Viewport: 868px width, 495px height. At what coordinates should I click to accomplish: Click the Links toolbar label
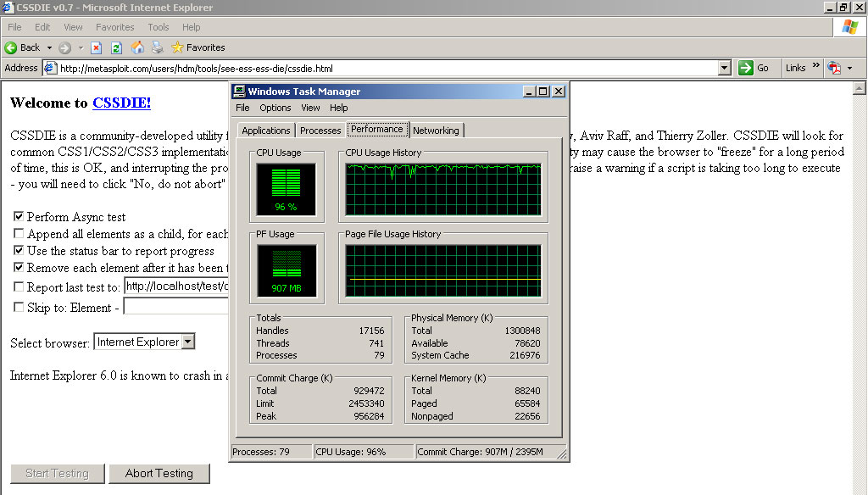click(x=795, y=68)
